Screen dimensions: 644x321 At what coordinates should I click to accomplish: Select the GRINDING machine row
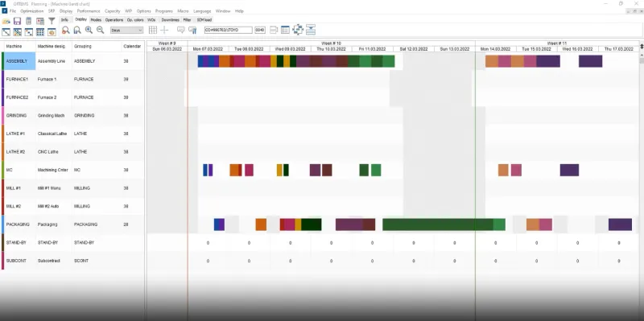click(74, 116)
